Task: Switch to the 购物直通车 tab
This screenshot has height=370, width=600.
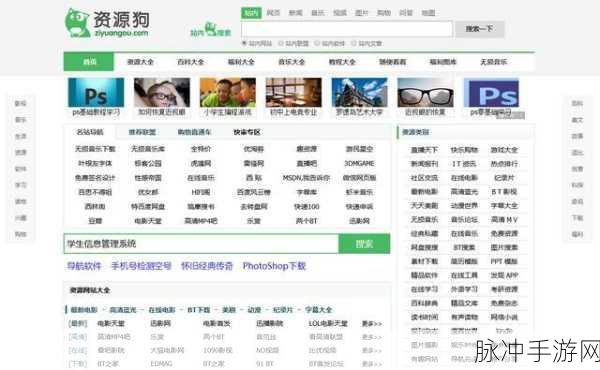Action: pyautogui.click(x=194, y=132)
